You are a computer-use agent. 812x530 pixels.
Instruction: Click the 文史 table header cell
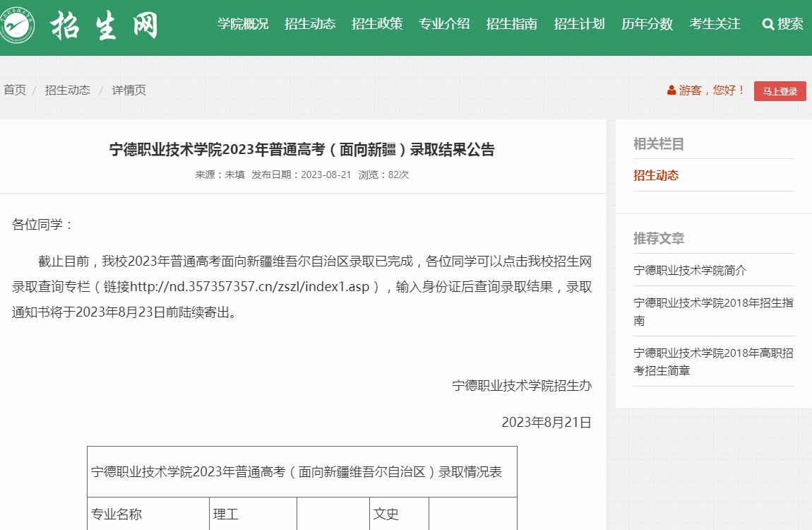click(x=399, y=514)
